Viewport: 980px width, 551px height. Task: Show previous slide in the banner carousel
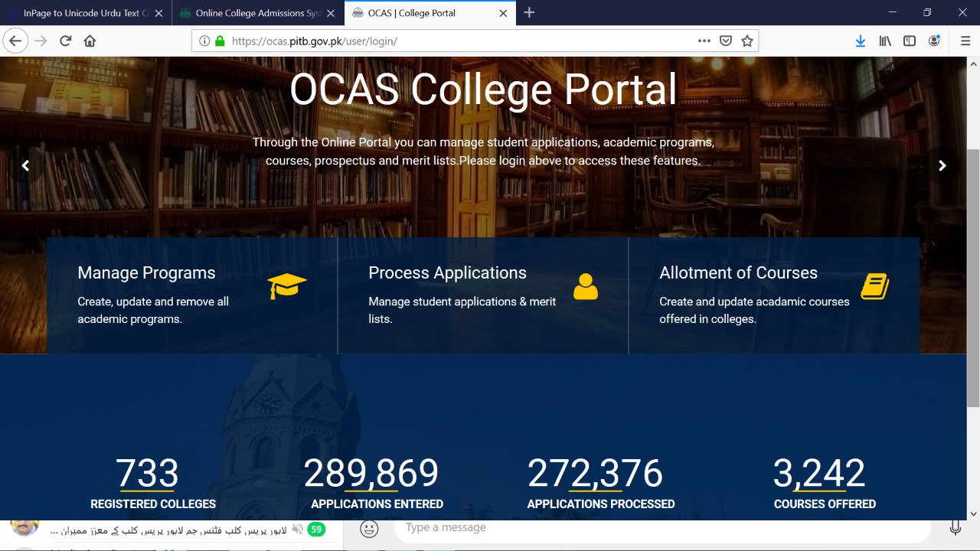coord(25,165)
